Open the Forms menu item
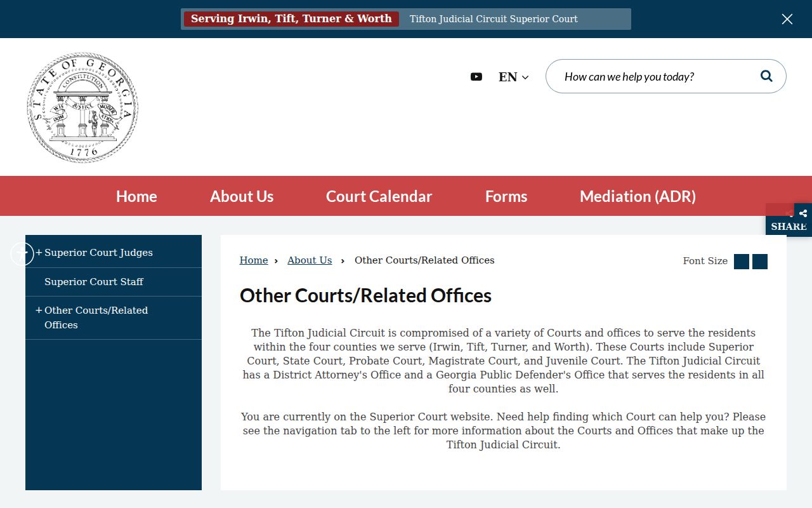Screen dimensions: 812x508 tap(506, 196)
